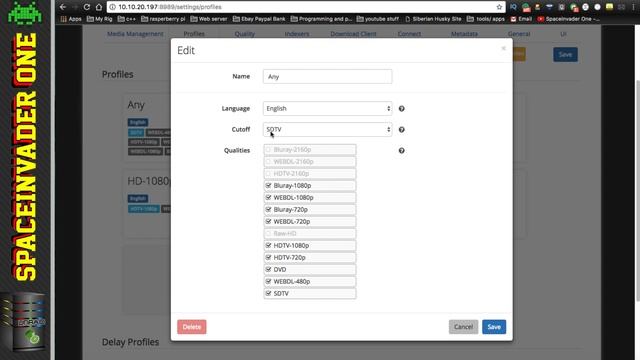Image resolution: width=640 pixels, height=360 pixels.
Task: Switch to Download Client settings tab
Action: [353, 34]
